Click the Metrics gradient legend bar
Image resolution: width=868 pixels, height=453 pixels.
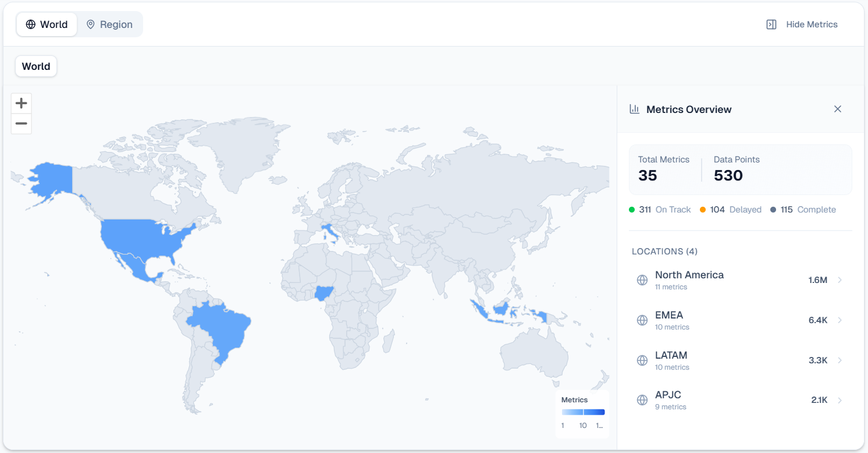(582, 412)
